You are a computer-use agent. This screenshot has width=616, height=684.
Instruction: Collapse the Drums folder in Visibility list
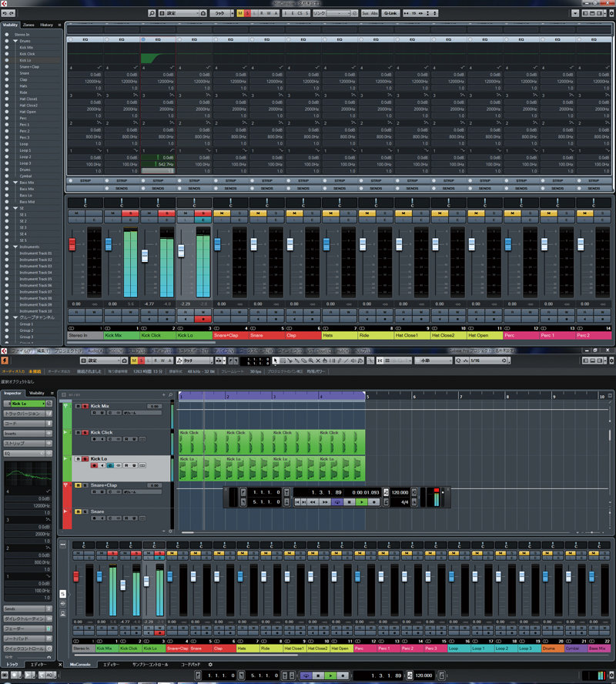(x=15, y=41)
